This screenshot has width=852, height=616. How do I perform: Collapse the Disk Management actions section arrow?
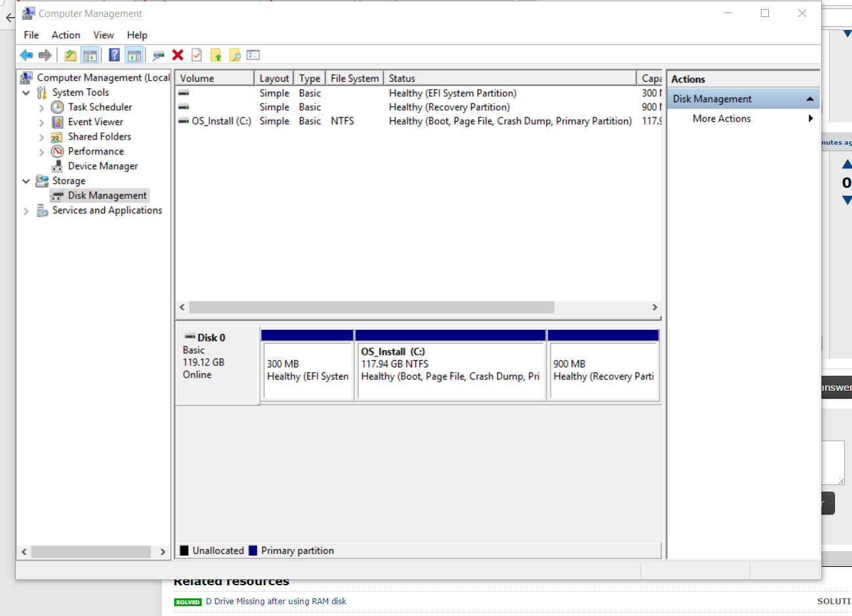(x=810, y=99)
